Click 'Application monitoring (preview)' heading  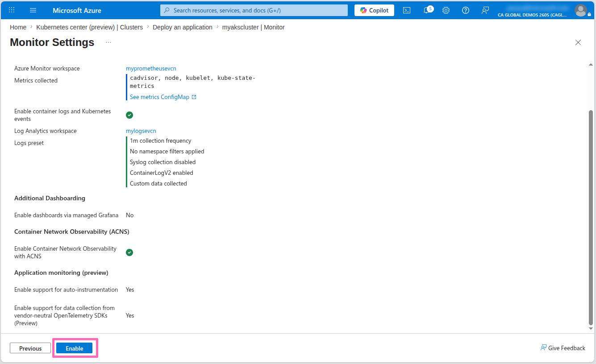[x=61, y=273]
